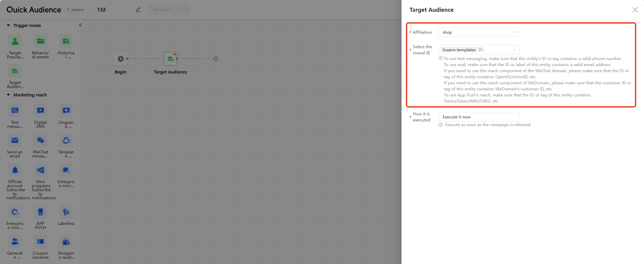Close the Target Audience panel
This screenshot has width=644, height=264.
coord(635,10)
